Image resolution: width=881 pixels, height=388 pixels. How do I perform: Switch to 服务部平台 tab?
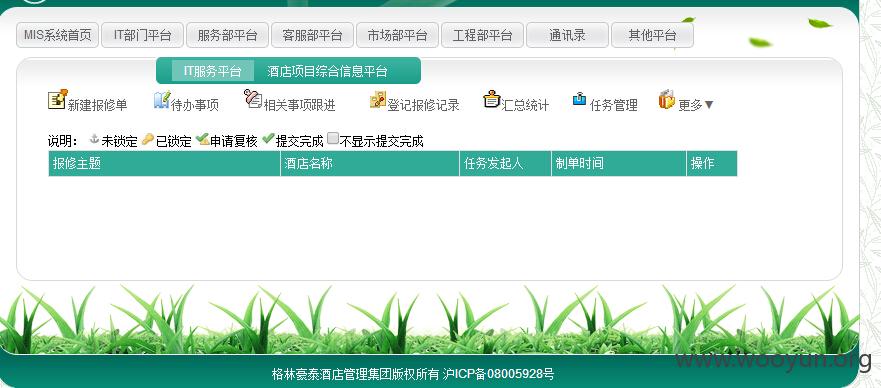(228, 35)
